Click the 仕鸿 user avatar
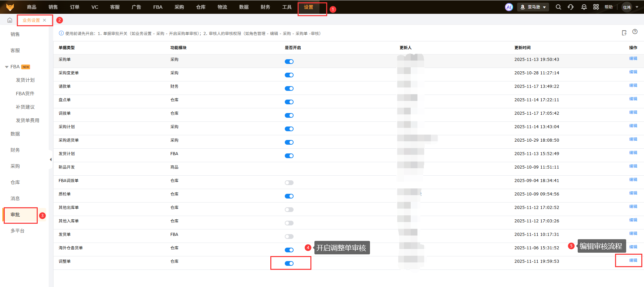 pyautogui.click(x=626, y=7)
